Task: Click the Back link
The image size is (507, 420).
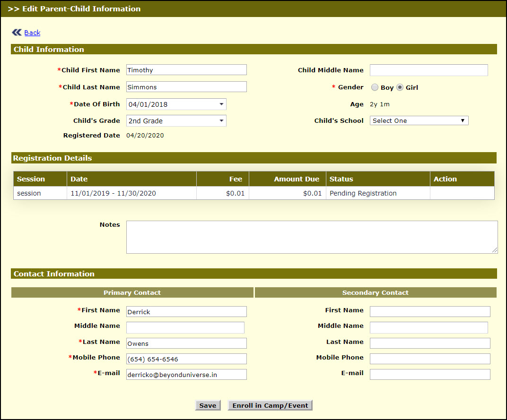Action: pos(32,33)
